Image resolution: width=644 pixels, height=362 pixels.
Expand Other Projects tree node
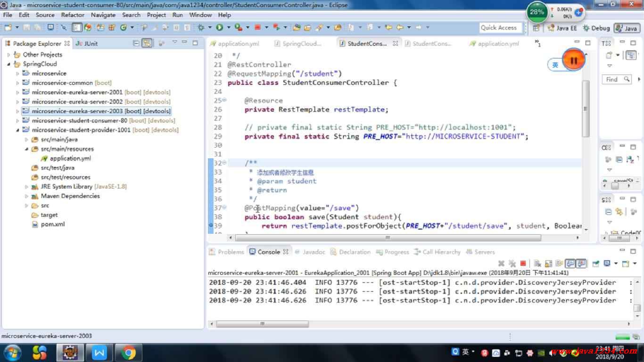point(8,55)
